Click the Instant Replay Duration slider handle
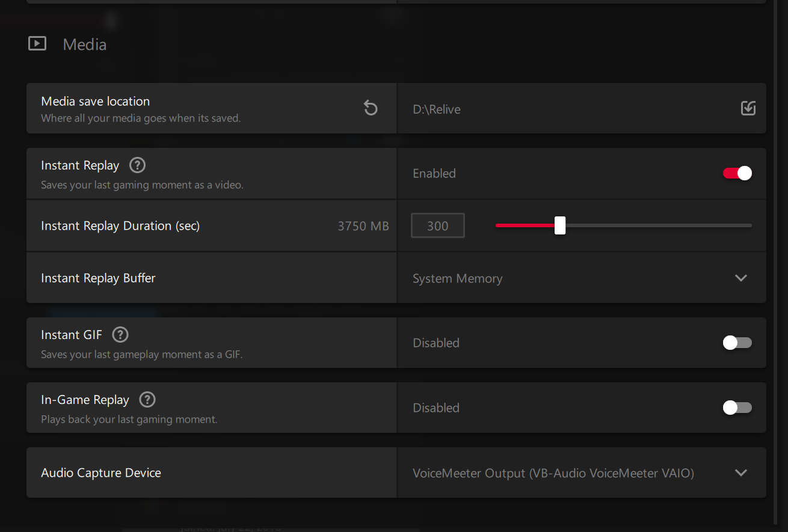The width and height of the screenshot is (788, 532). 560,225
